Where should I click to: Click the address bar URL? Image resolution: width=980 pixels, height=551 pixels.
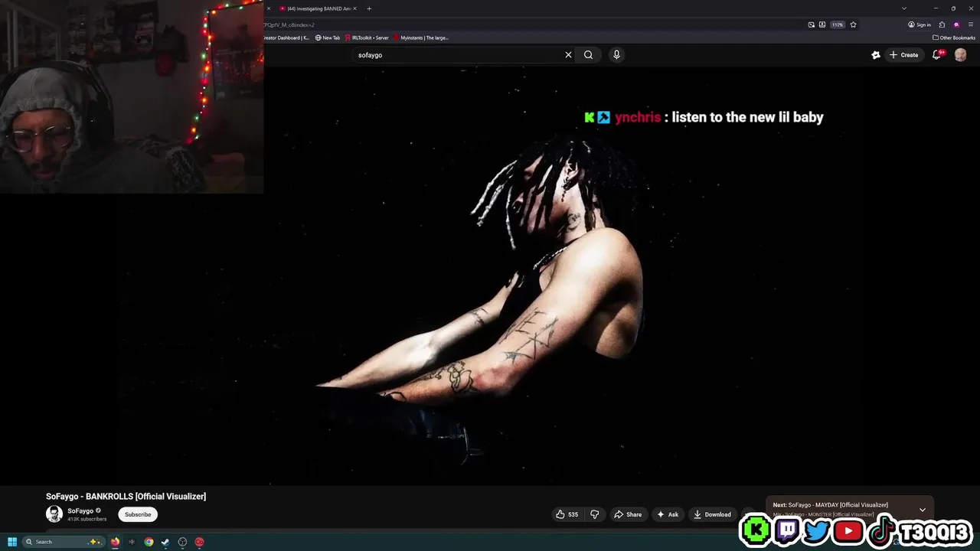tap(289, 24)
